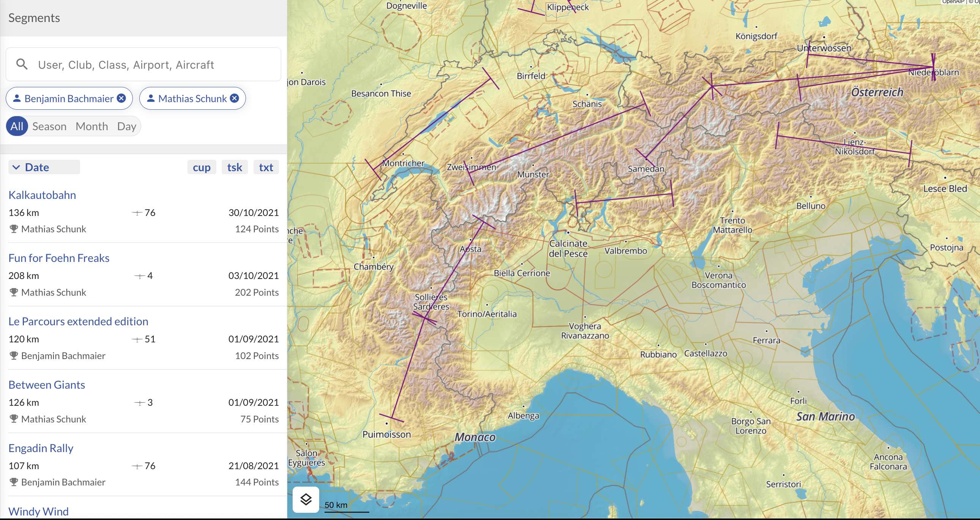Click the Samedan airfield label on map
The image size is (980, 520).
[x=646, y=169]
